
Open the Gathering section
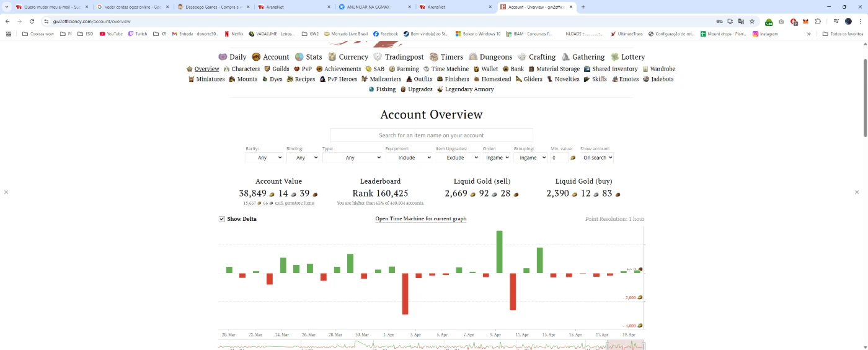583,56
